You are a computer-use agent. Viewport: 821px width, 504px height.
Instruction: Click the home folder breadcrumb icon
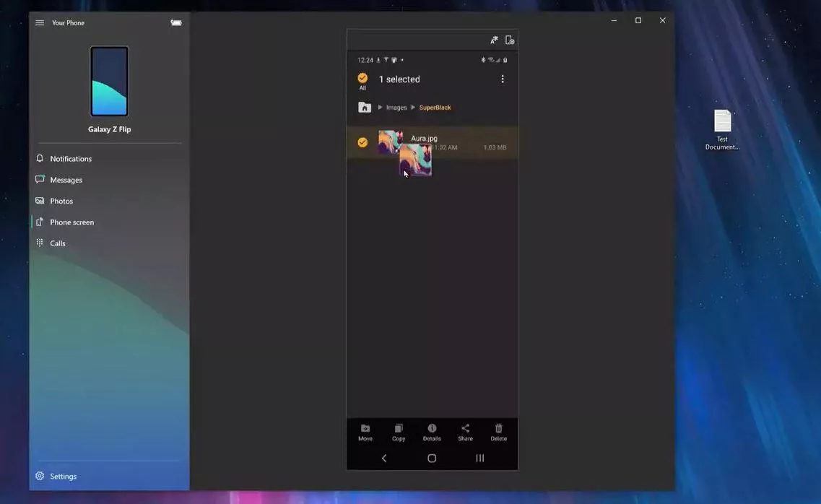click(x=365, y=108)
